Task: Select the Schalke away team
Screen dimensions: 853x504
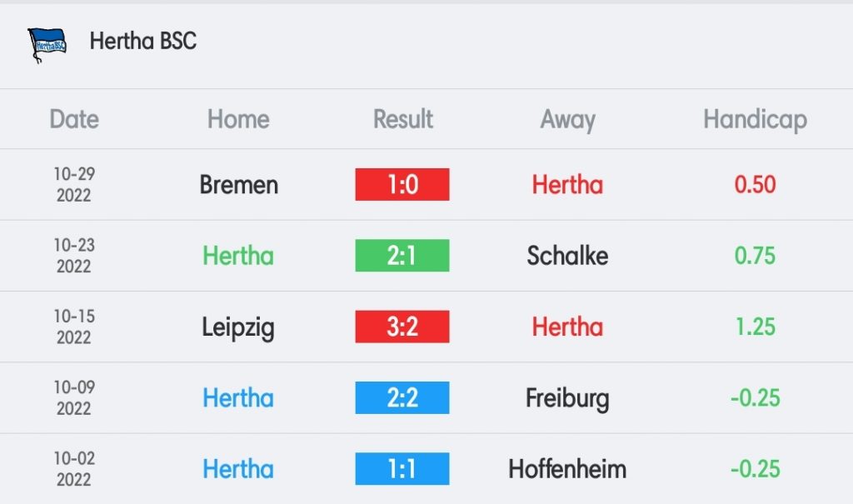Action: pyautogui.click(x=567, y=256)
